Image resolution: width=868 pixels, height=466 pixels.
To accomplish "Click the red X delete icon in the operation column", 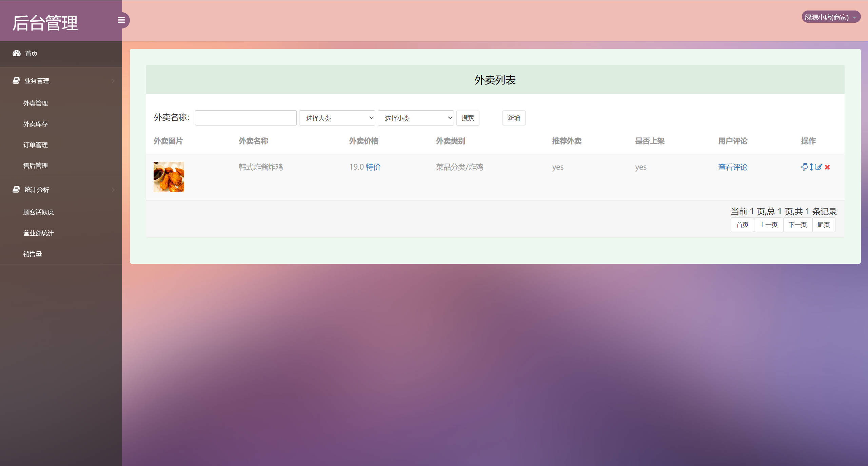I will pos(827,167).
